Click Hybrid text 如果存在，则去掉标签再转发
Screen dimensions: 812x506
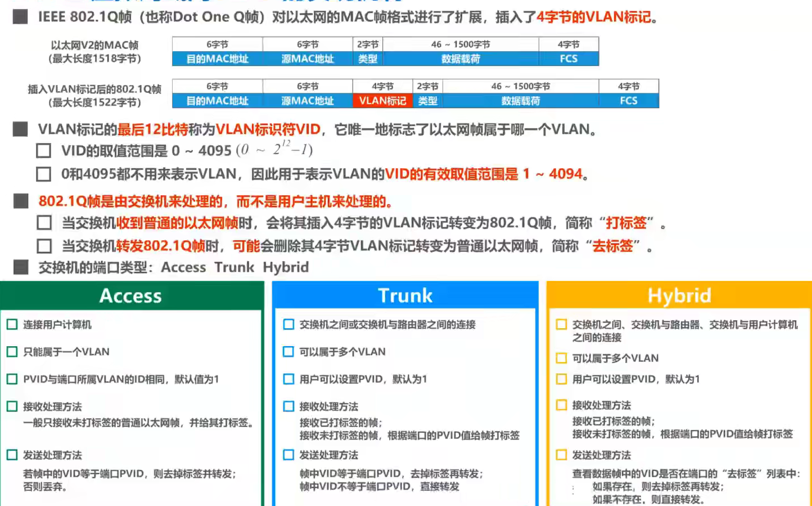[x=658, y=487]
